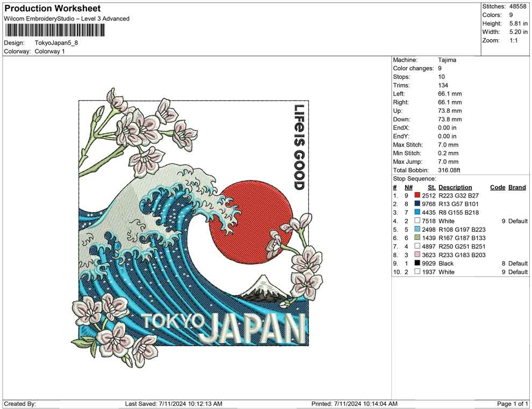Select the 'Black' description in row 9
532x409 pixels.
click(x=446, y=264)
